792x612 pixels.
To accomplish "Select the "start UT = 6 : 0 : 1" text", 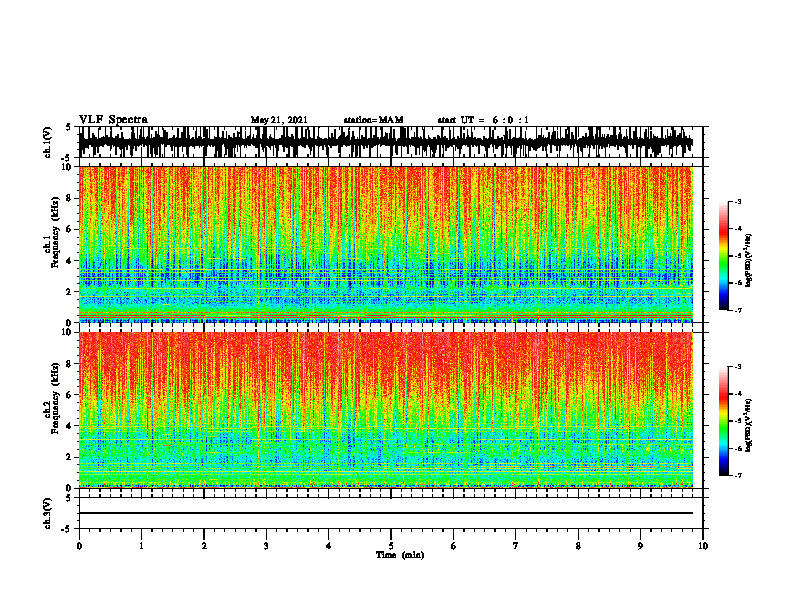I will 483,120.
